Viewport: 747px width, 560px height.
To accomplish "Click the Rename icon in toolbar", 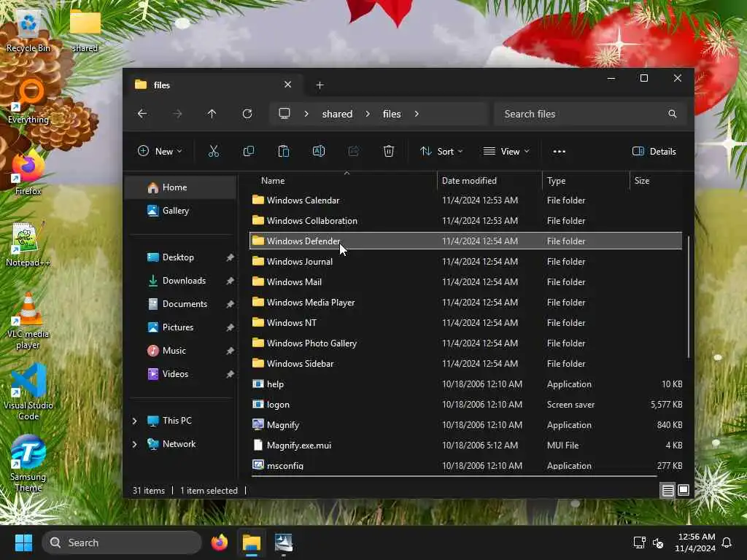I will pyautogui.click(x=319, y=152).
